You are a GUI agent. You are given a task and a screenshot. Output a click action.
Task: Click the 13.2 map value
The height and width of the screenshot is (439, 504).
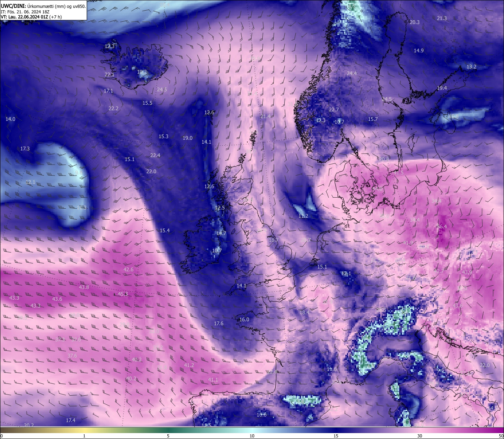(x=471, y=67)
